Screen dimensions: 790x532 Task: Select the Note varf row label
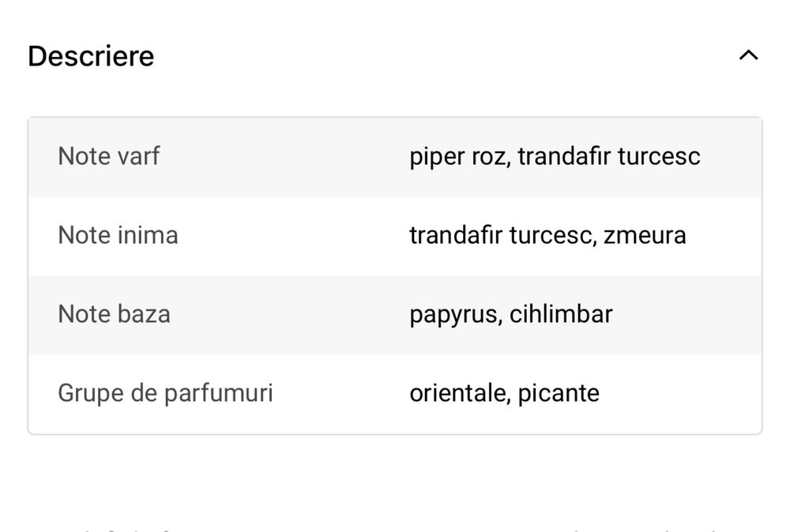108,156
